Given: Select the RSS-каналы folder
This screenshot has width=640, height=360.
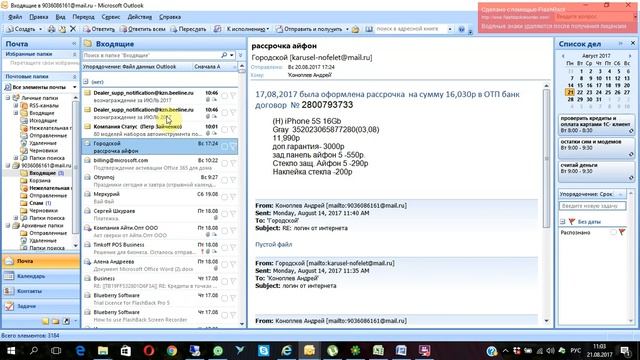Looking at the screenshot, I should tap(44, 105).
